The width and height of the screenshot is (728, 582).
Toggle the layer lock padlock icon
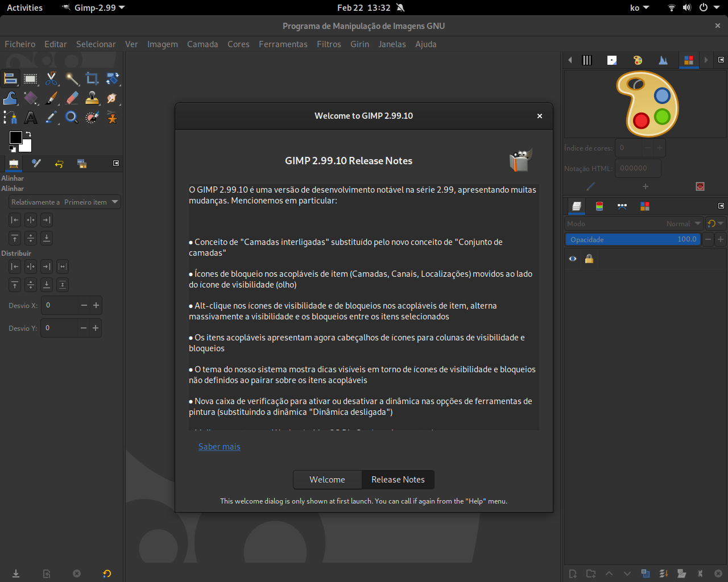point(589,259)
